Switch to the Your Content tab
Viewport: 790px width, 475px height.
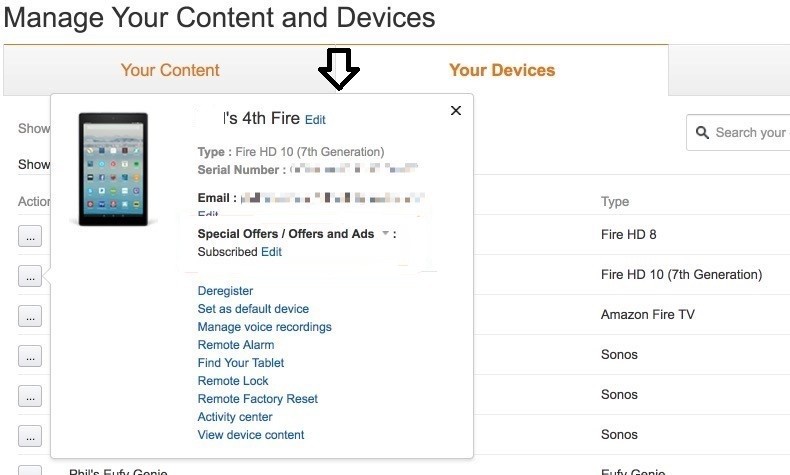point(170,70)
